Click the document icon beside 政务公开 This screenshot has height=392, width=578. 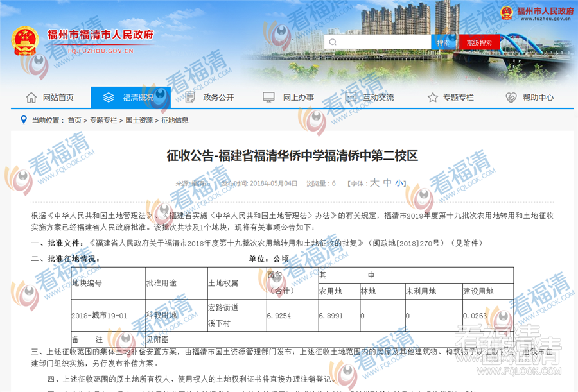tap(189, 98)
